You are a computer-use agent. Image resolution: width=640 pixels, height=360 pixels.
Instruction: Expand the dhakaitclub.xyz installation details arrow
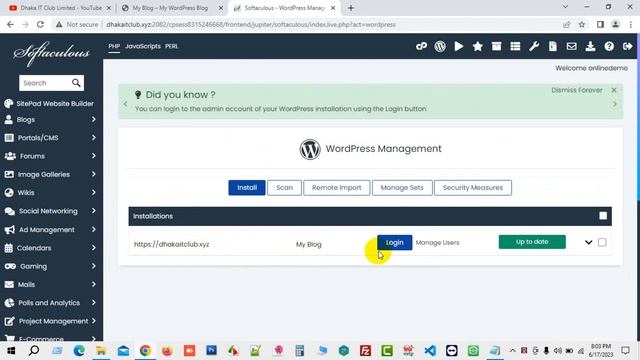click(588, 242)
